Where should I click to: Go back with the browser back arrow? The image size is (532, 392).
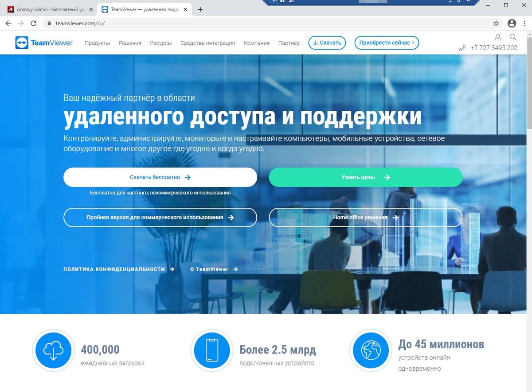[x=8, y=23]
